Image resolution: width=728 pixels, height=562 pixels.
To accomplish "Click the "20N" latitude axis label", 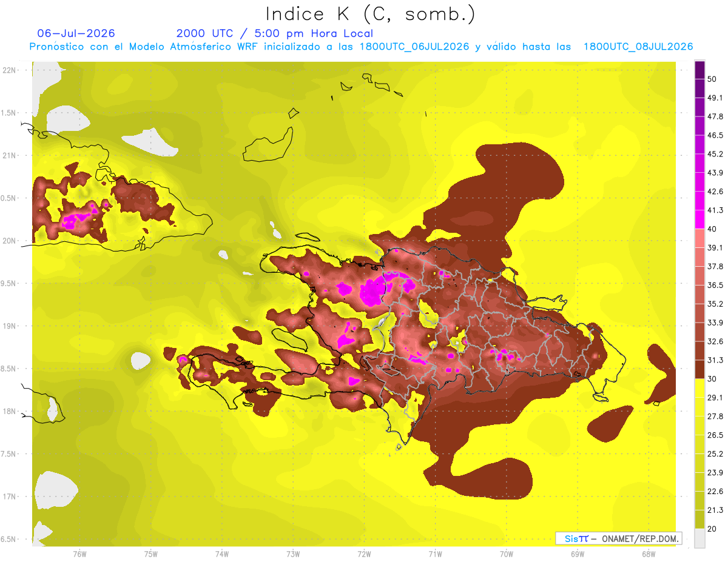I will click(x=9, y=241).
